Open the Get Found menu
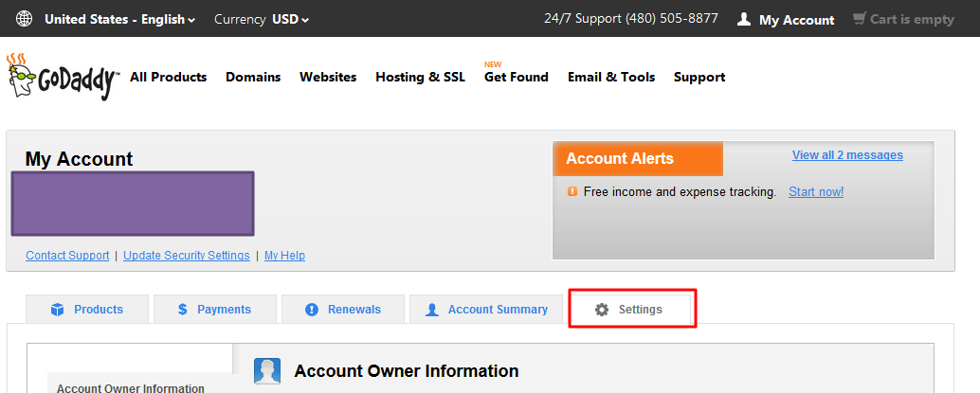 (x=517, y=77)
